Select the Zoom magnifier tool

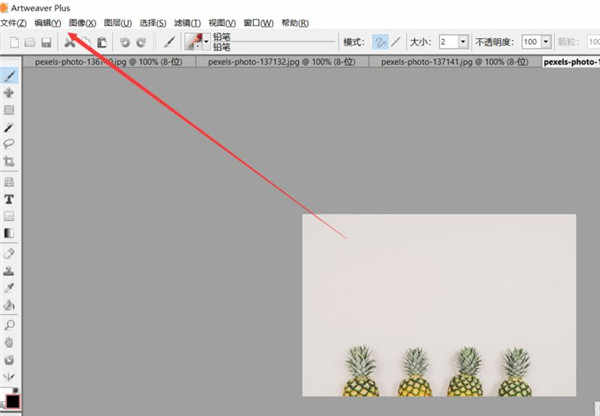[x=9, y=325]
